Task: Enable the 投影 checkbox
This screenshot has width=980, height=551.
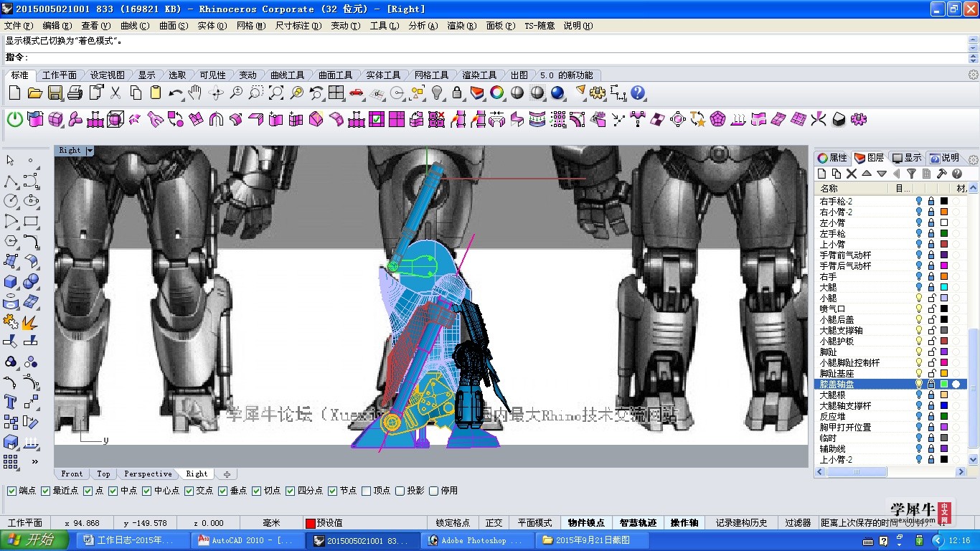Action: point(400,491)
